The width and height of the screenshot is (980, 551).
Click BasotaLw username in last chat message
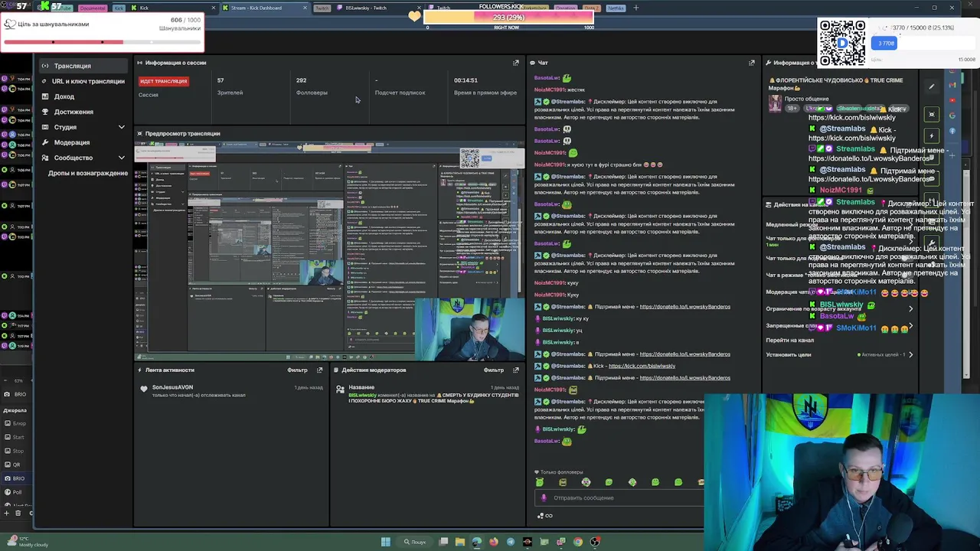click(547, 442)
